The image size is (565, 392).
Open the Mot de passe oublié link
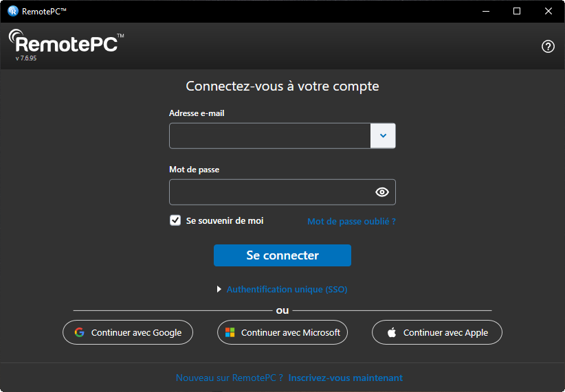[351, 221]
